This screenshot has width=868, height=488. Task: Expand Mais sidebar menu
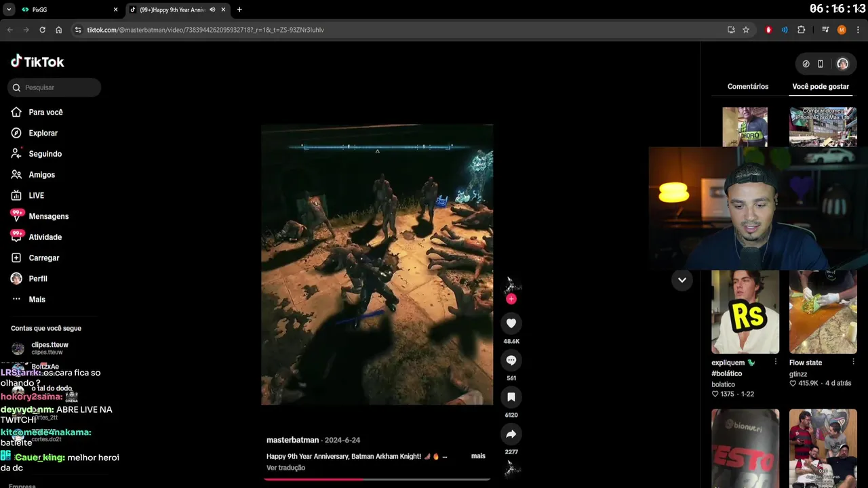[37, 300]
